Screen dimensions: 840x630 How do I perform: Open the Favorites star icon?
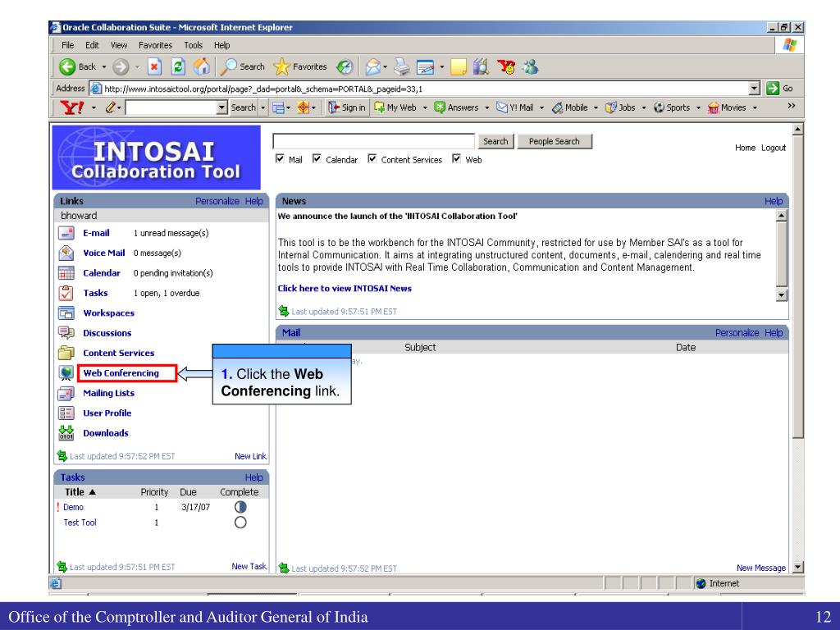[281, 67]
